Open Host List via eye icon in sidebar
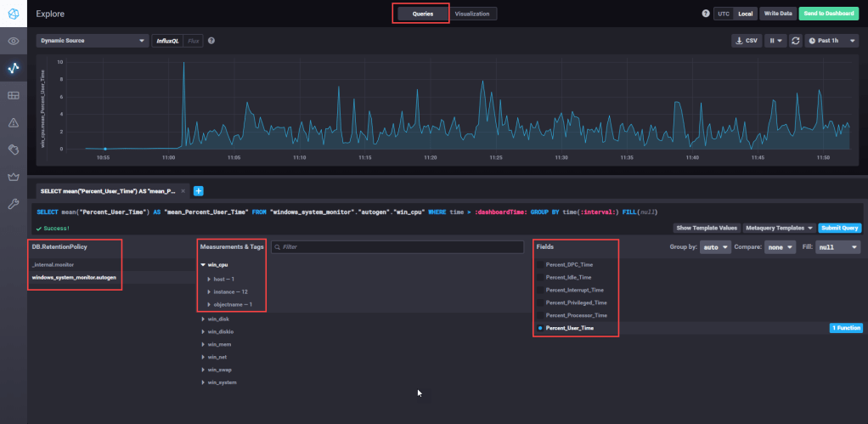 tap(14, 41)
